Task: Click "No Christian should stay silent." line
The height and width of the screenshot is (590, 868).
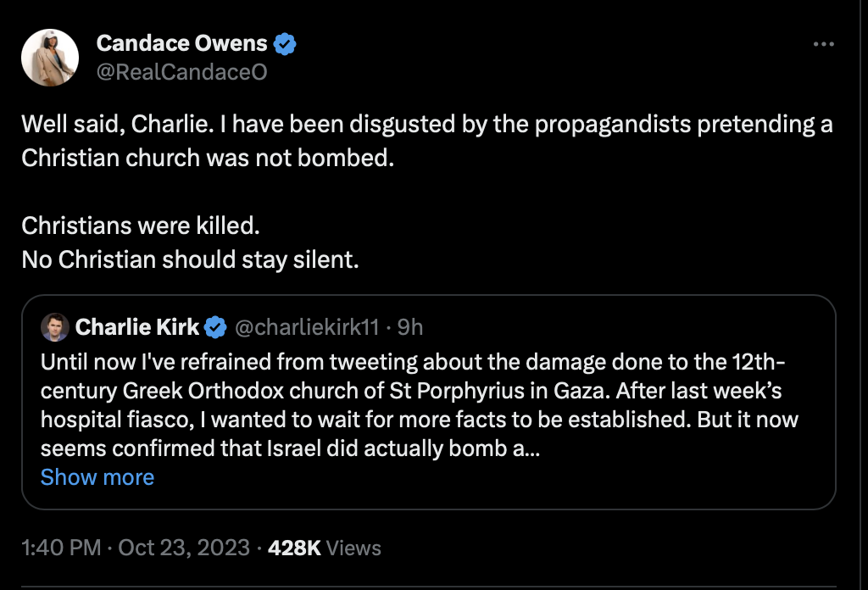Action: [x=191, y=259]
